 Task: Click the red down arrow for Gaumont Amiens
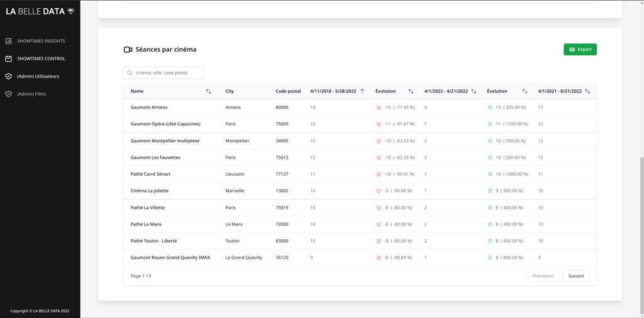pos(379,108)
